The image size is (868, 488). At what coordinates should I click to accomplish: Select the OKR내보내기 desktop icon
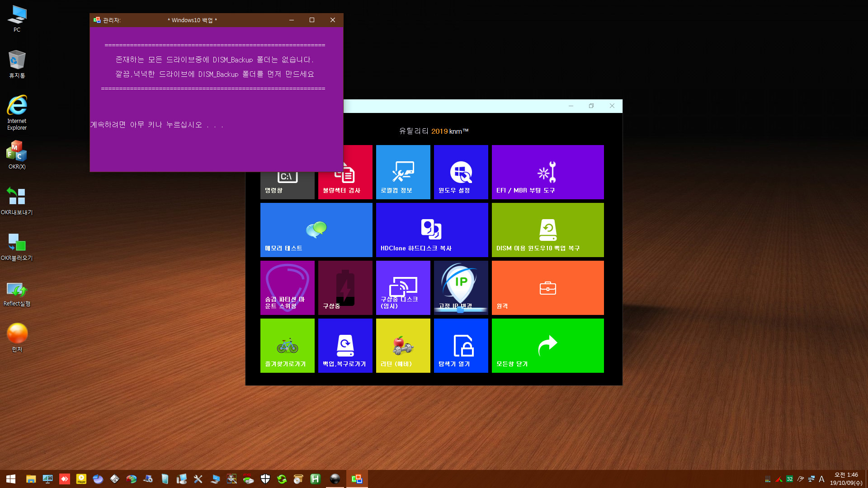point(17,201)
